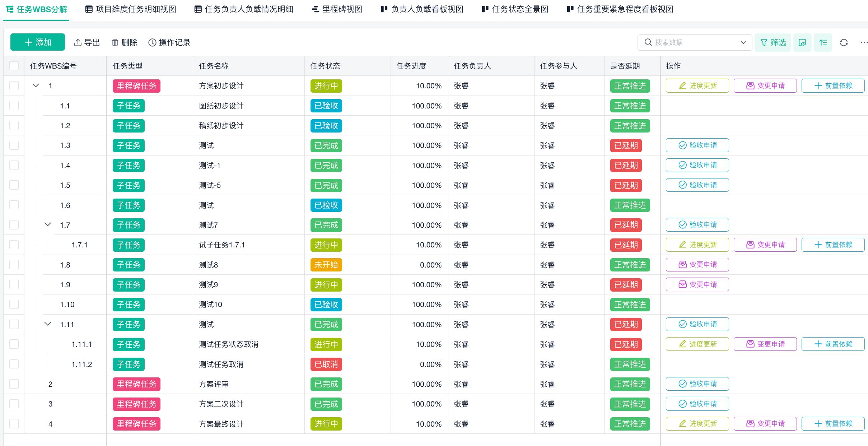The width and height of the screenshot is (868, 446).
Task: Select checkbox for task row 4
Action: pyautogui.click(x=14, y=424)
